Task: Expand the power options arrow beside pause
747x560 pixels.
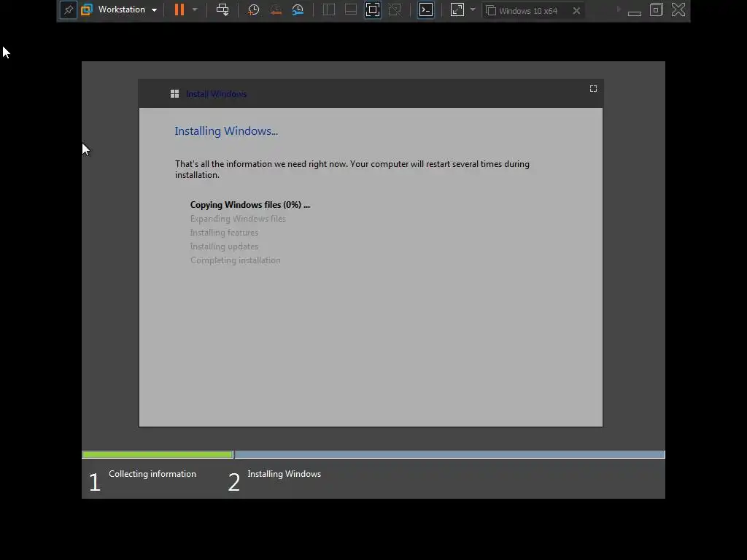Action: pos(194,9)
